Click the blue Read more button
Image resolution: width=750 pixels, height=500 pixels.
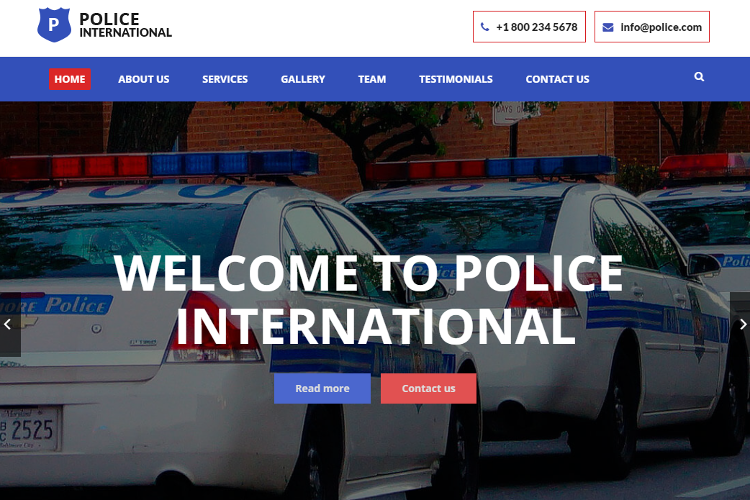pos(322,389)
